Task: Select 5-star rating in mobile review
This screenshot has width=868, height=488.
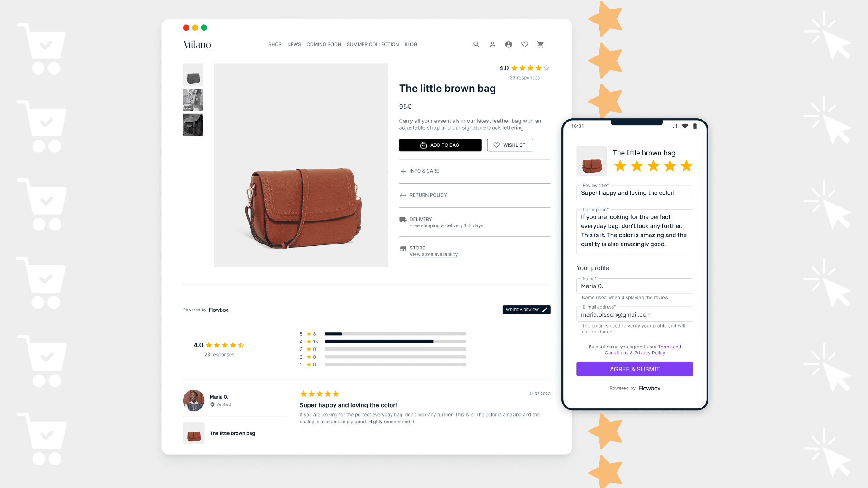Action: pyautogui.click(x=686, y=167)
